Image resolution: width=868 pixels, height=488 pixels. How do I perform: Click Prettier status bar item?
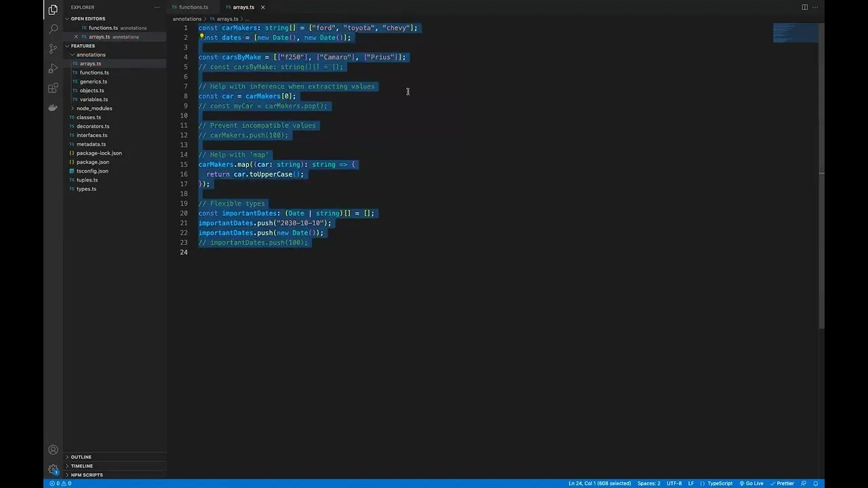(782, 483)
